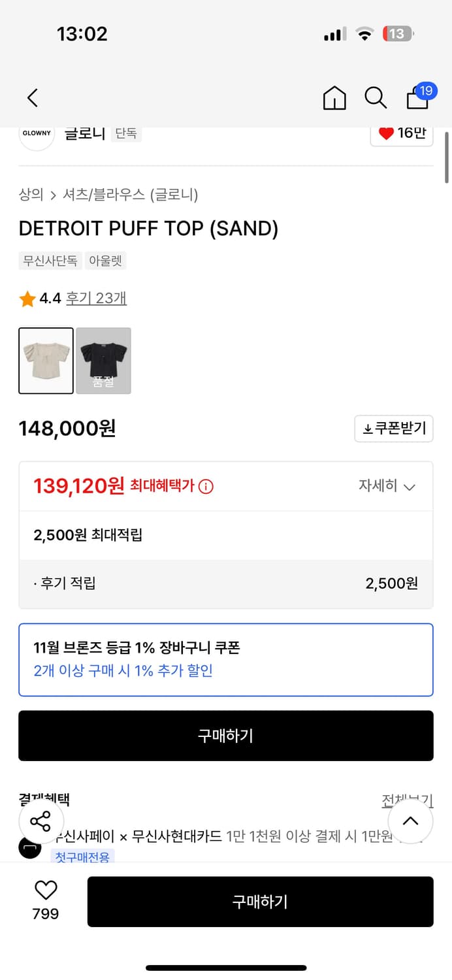The width and height of the screenshot is (452, 980).
Task: Open reviews via 후기 23개 link
Action: (x=95, y=297)
